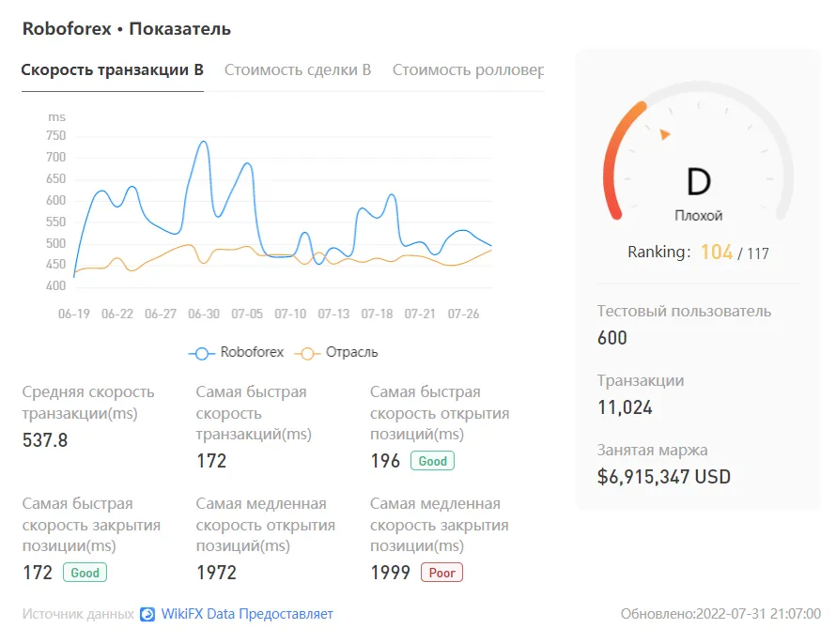Switch to Стоимость сделки B tab

pos(298,70)
